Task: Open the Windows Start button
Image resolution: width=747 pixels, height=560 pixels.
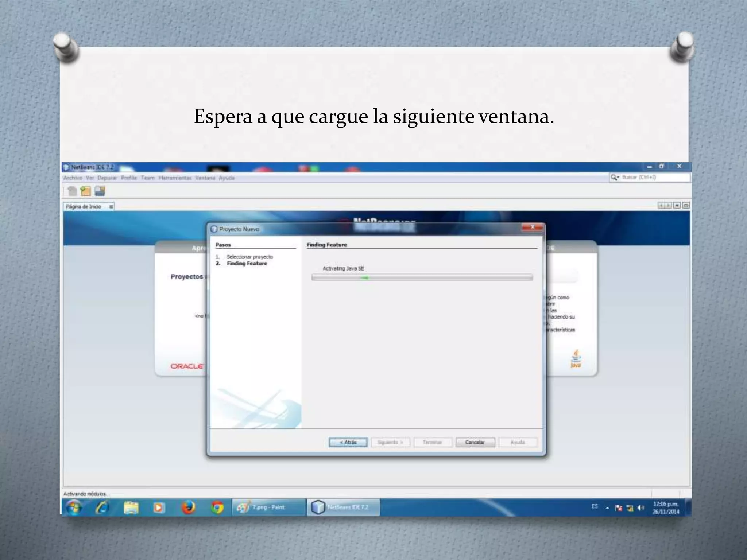Action: [74, 507]
